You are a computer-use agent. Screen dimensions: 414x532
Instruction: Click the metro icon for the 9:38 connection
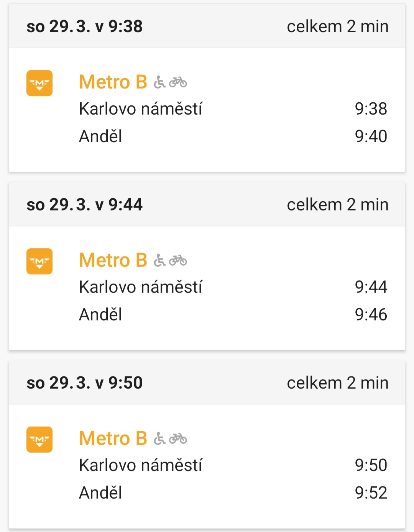click(39, 83)
